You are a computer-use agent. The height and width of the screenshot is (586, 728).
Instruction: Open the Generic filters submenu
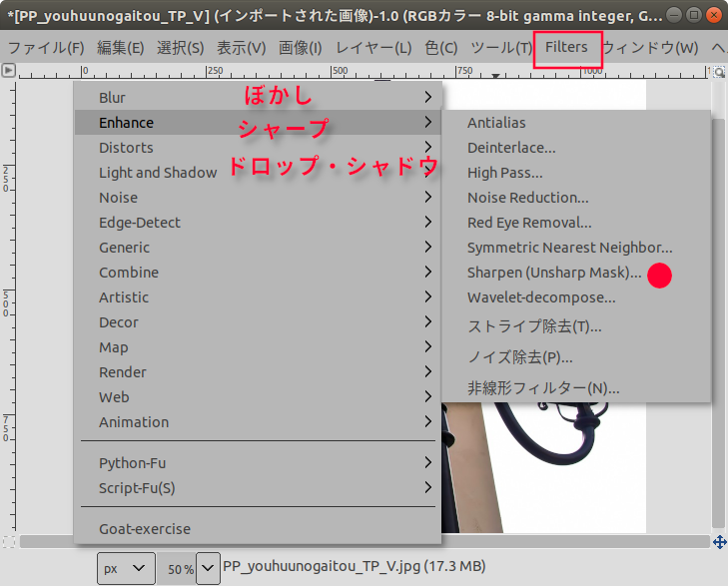[258, 248]
